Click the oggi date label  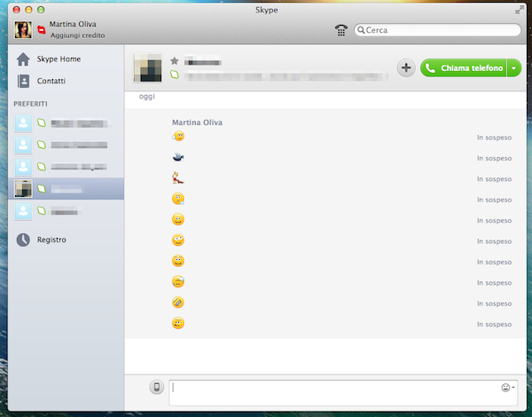[x=147, y=97]
